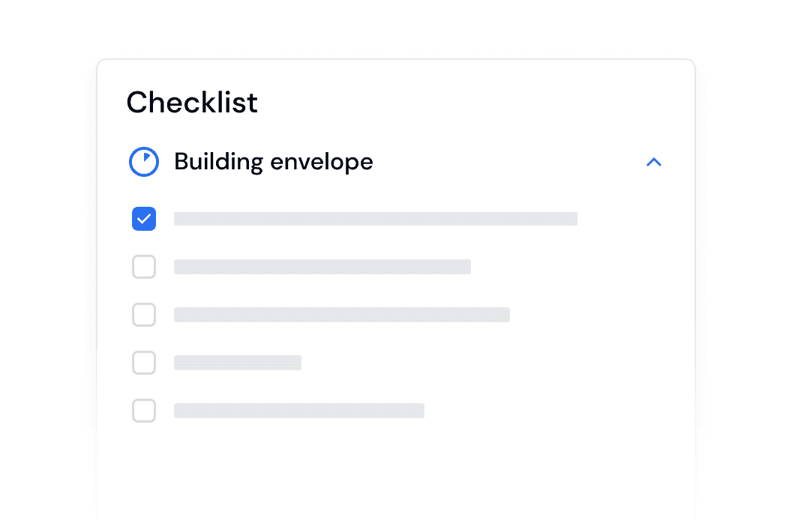
Task: Click the white checkmark in the blue box
Action: (144, 219)
